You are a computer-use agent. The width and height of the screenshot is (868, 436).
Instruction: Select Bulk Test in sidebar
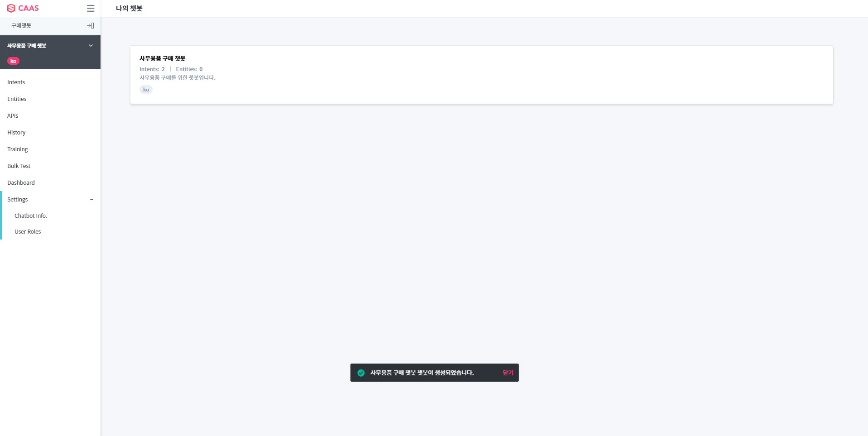[19, 166]
